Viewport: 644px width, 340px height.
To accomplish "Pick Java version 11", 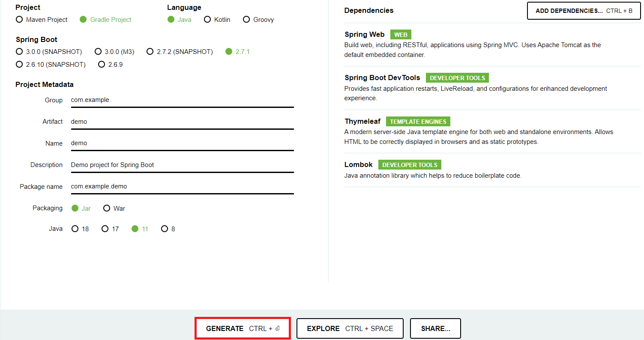I will pos(135,229).
